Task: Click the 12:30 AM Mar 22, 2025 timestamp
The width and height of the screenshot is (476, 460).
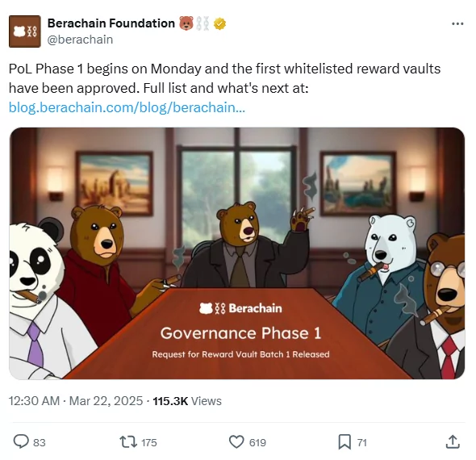Action: point(76,401)
